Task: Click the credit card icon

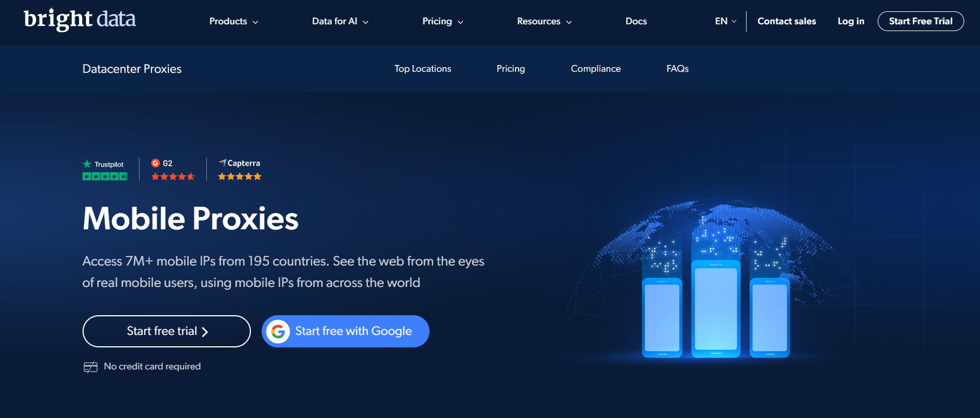Action: tap(90, 367)
